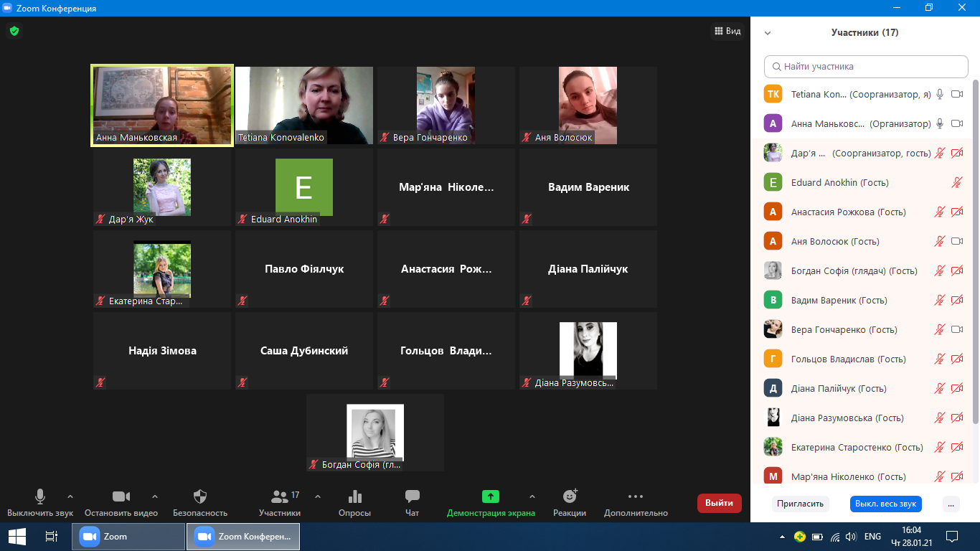The height and width of the screenshot is (551, 980).
Task: Open the Security shield in the toolbar
Action: [200, 496]
